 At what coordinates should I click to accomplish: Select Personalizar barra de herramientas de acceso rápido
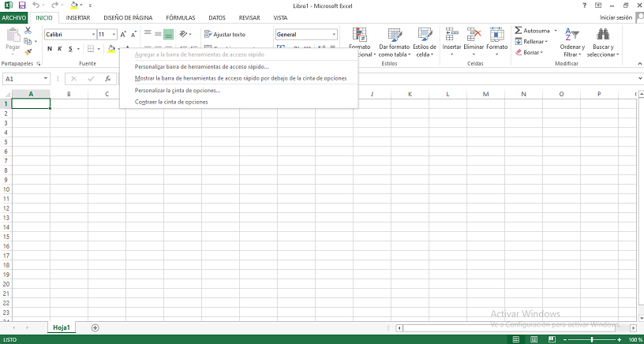coord(238,66)
